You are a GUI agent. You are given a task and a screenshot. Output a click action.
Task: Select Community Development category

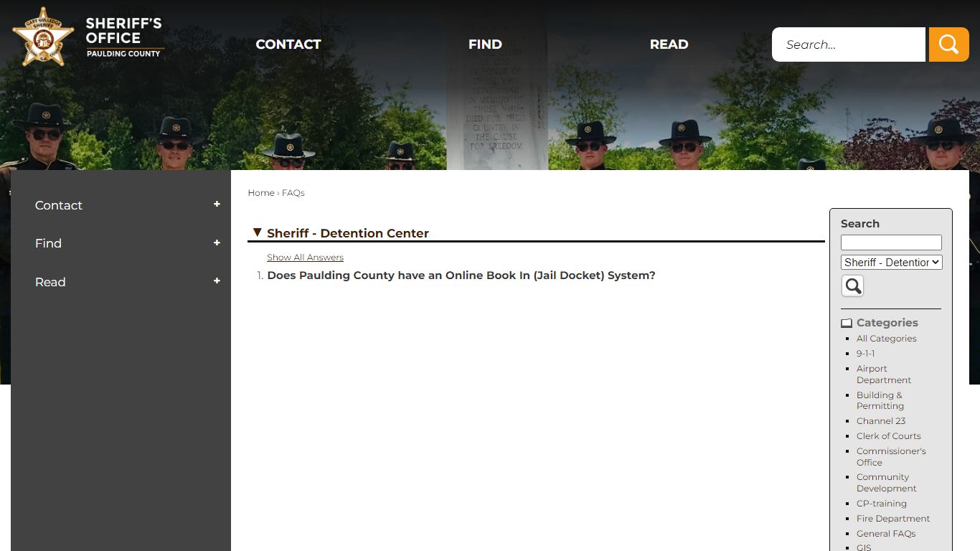pyautogui.click(x=886, y=483)
